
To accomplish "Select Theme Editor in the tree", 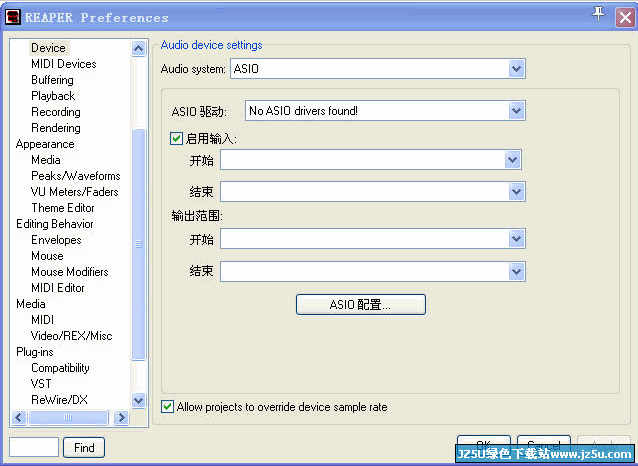I will (x=63, y=208).
